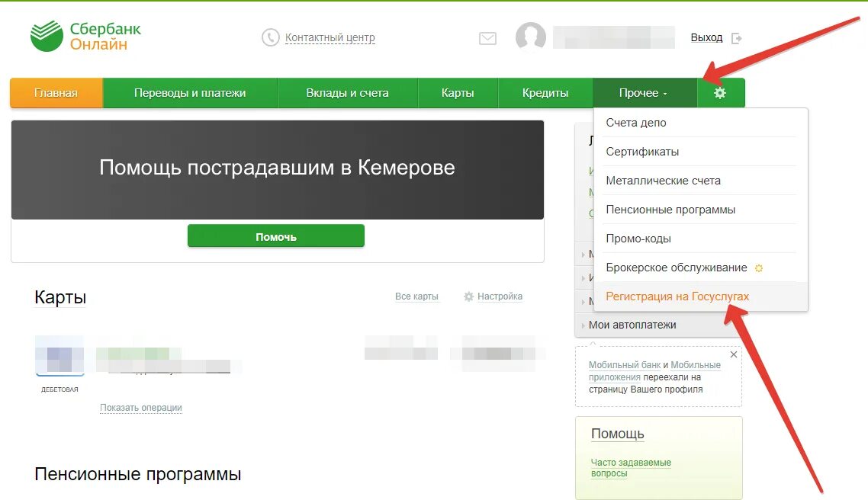868x500 pixels.
Task: Click the Настройка link in Карты
Action: click(x=500, y=296)
